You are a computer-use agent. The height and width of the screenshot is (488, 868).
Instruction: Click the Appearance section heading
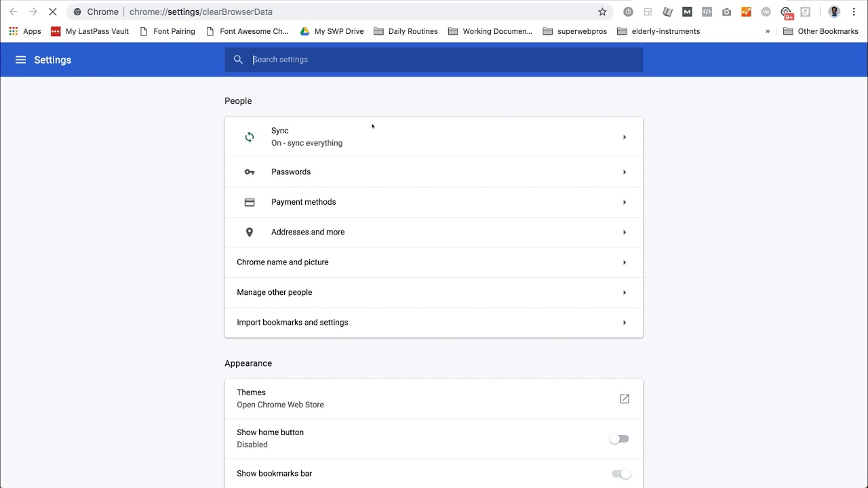[x=248, y=363]
